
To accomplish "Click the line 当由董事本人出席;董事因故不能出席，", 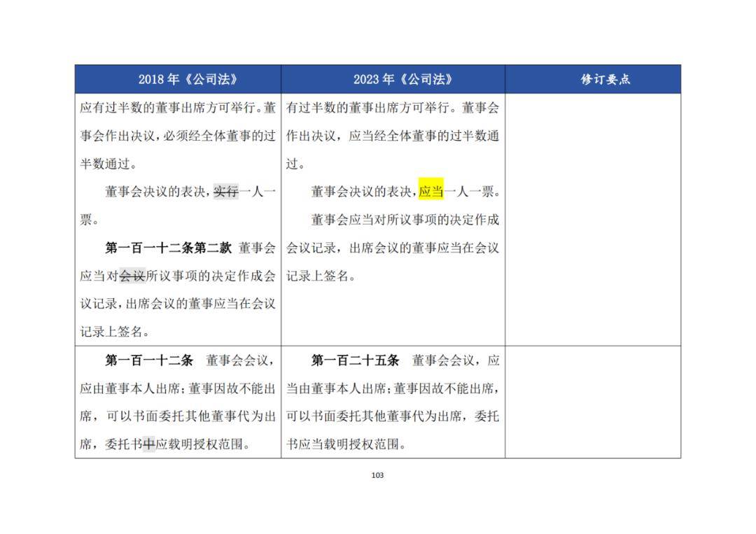I will coord(393,388).
